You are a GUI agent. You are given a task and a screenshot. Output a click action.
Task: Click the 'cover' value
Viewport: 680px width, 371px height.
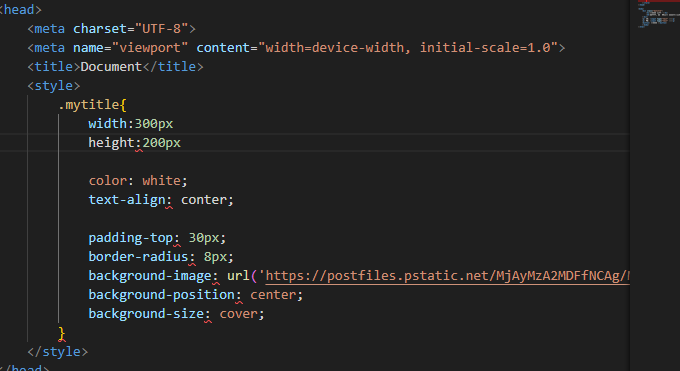238,314
